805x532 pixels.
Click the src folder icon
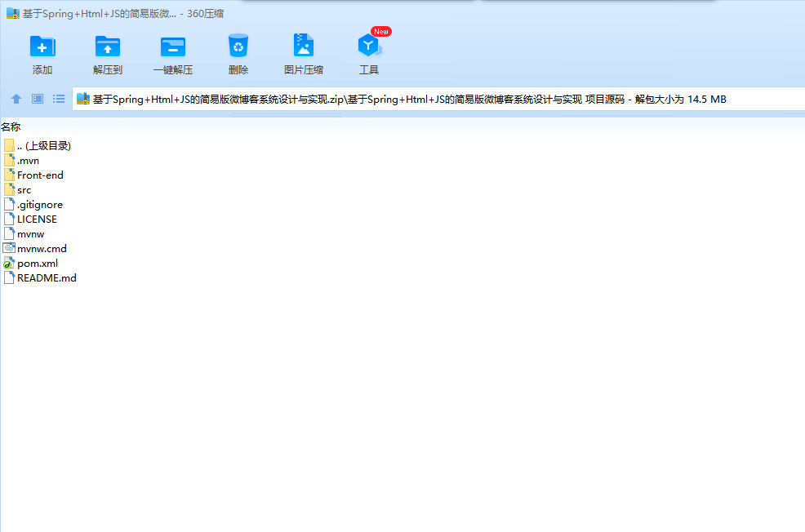[x=9, y=190]
